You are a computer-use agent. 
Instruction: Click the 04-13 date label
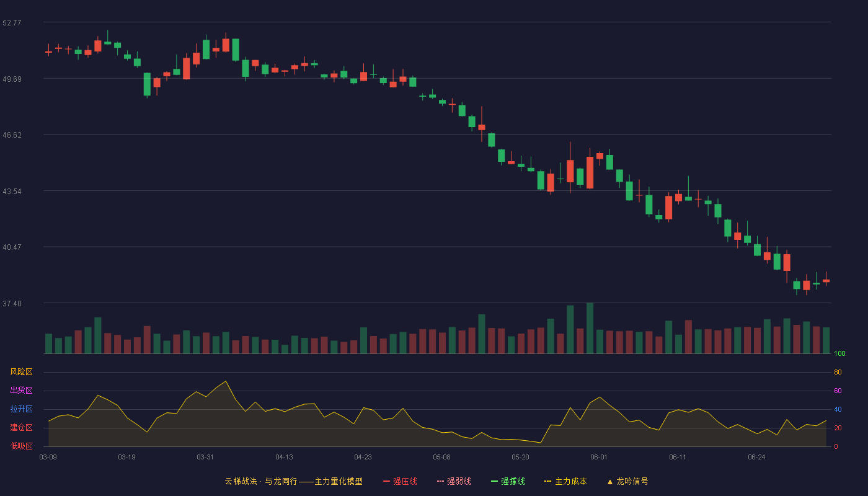click(285, 457)
